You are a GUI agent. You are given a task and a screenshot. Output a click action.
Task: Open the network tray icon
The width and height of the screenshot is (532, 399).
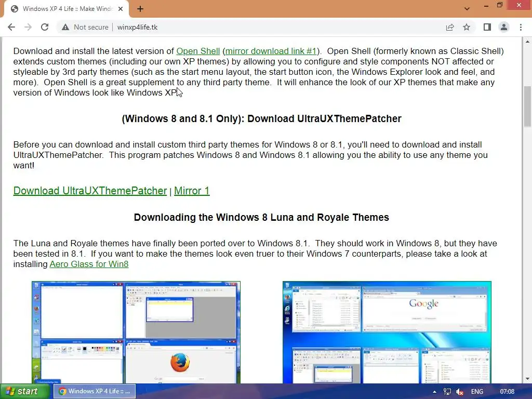pyautogui.click(x=447, y=392)
